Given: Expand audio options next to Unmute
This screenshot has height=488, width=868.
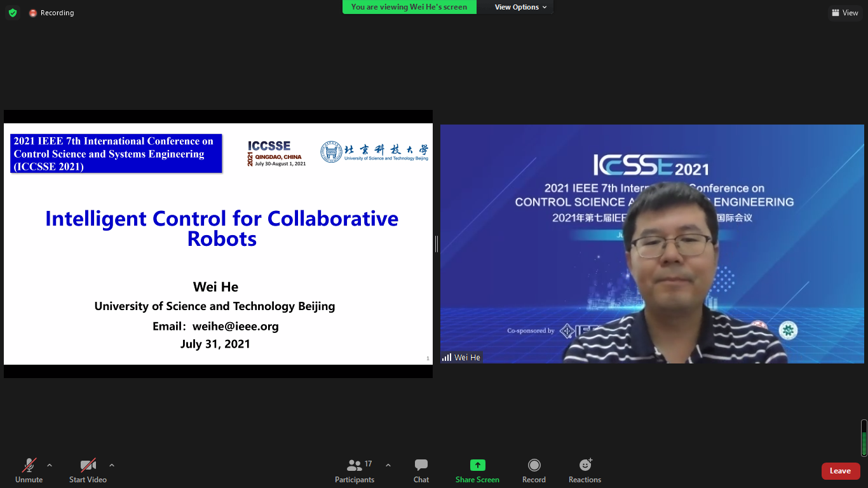Looking at the screenshot, I should point(50,465).
